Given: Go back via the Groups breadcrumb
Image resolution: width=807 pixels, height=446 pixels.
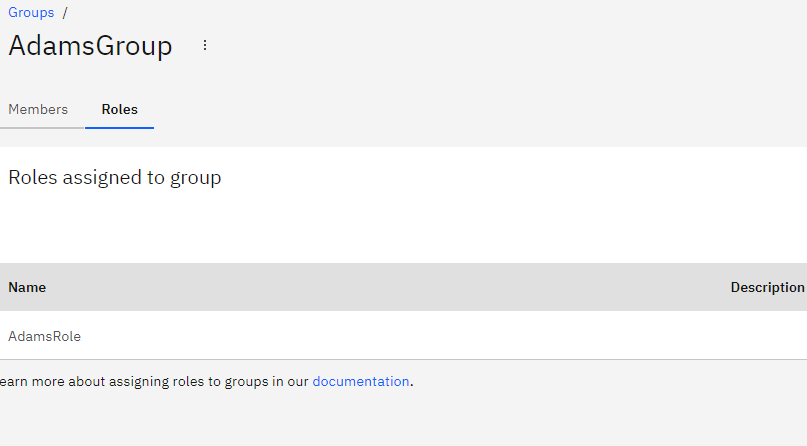Looking at the screenshot, I should tap(31, 12).
